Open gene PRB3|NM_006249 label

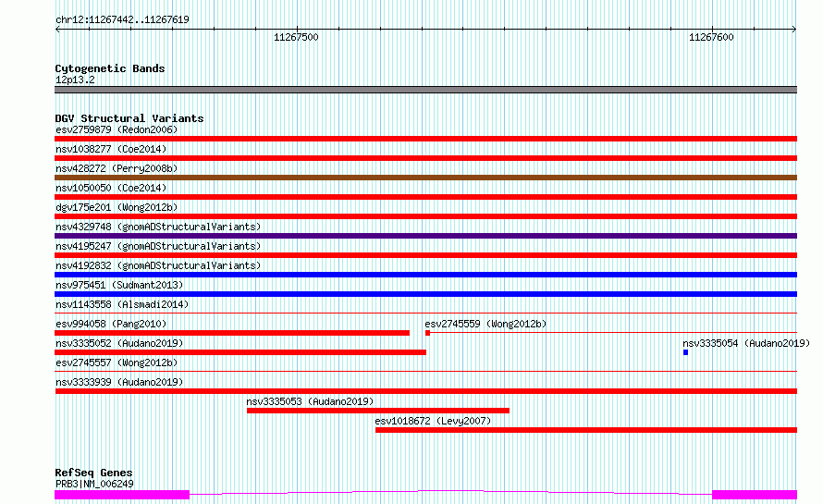94,484
